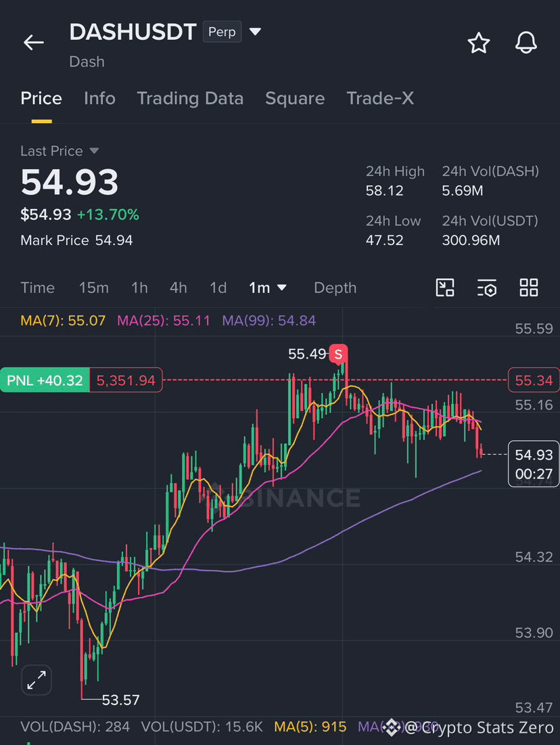This screenshot has height=745, width=560.
Task: Tap the 24h High value 58.12
Action: [x=384, y=191]
